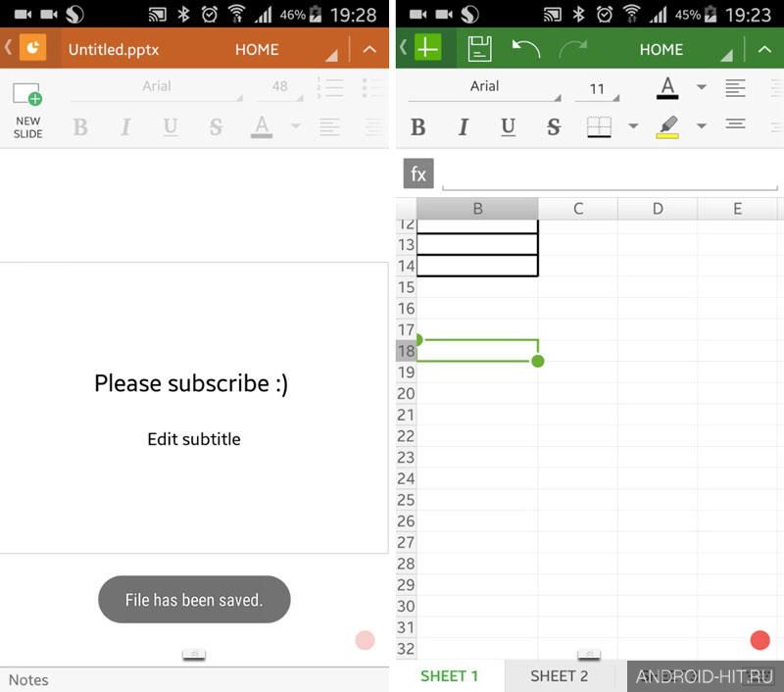Add a new slide in presentation

[x=28, y=111]
